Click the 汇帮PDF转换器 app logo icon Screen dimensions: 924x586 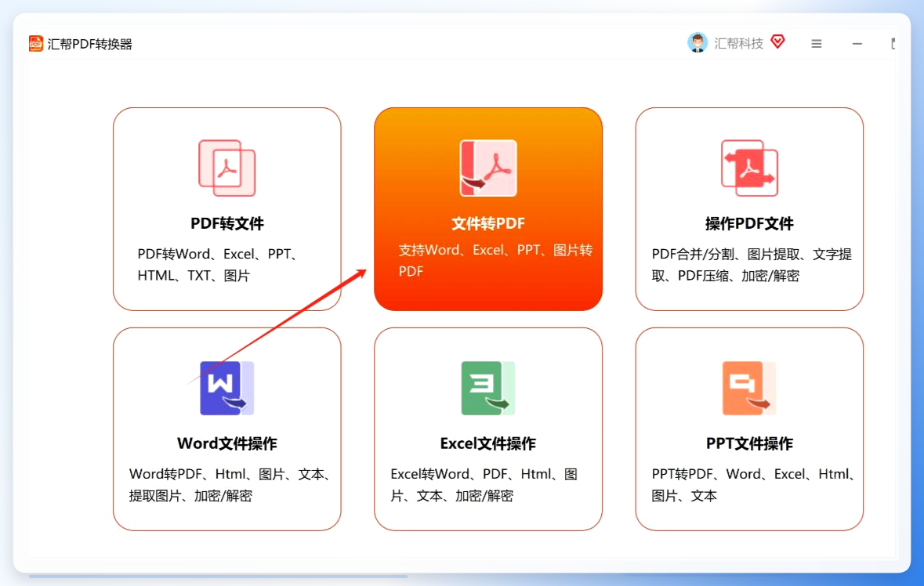click(36, 44)
